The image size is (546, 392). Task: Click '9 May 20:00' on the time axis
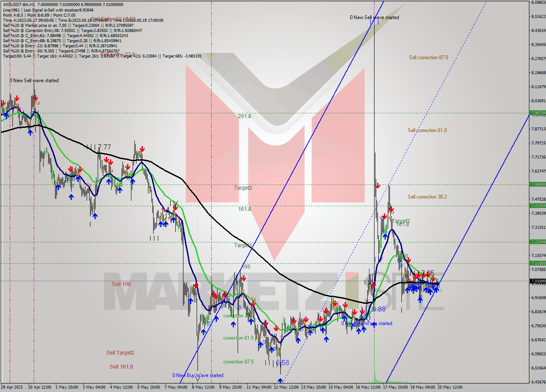pyautogui.click(x=230, y=387)
